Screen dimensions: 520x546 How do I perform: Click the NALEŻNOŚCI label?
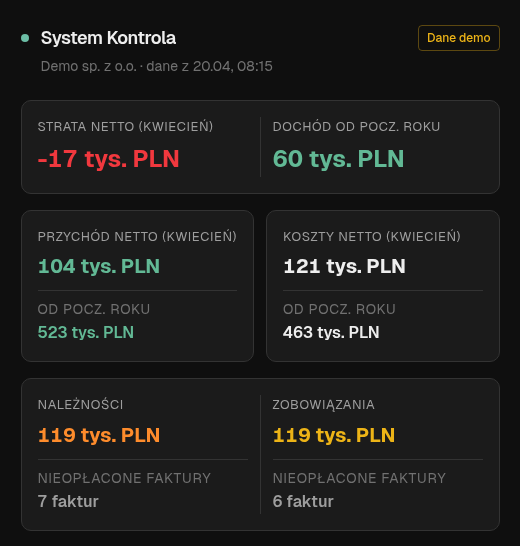point(80,405)
